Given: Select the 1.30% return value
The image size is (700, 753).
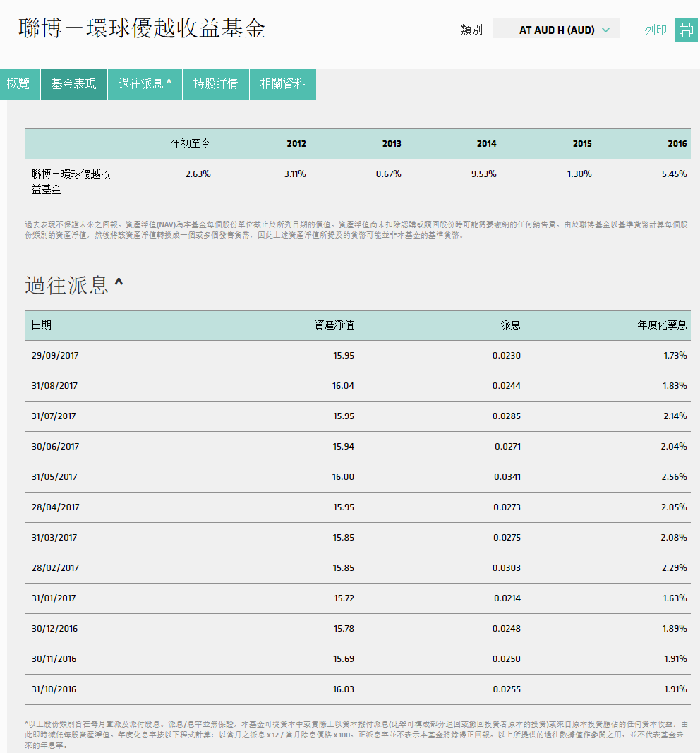Looking at the screenshot, I should [x=579, y=174].
